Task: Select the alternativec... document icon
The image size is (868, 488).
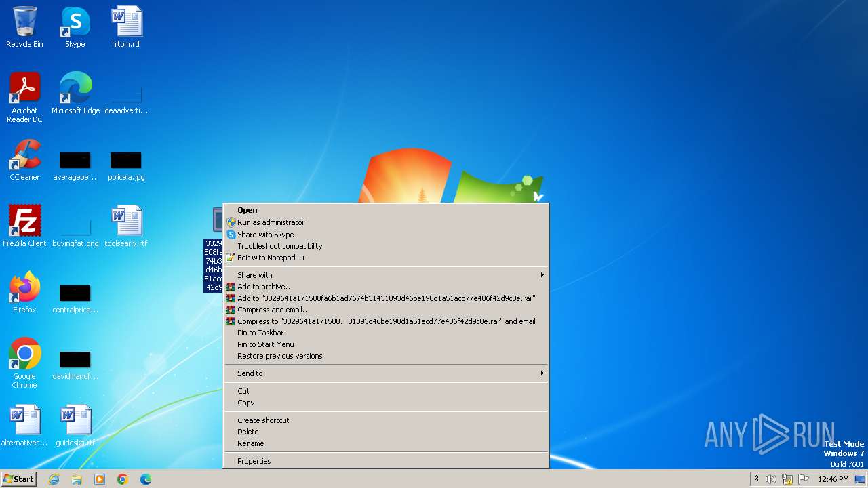Action: click(24, 426)
